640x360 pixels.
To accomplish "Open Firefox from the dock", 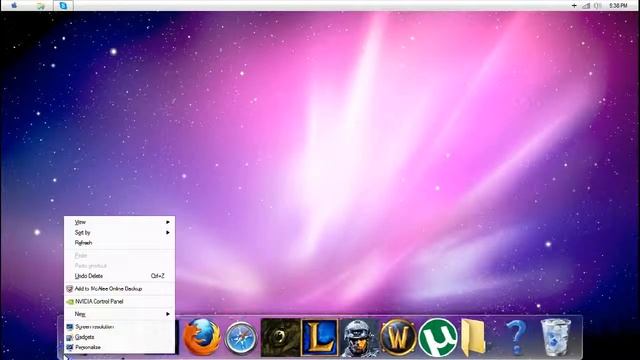I will [x=202, y=337].
